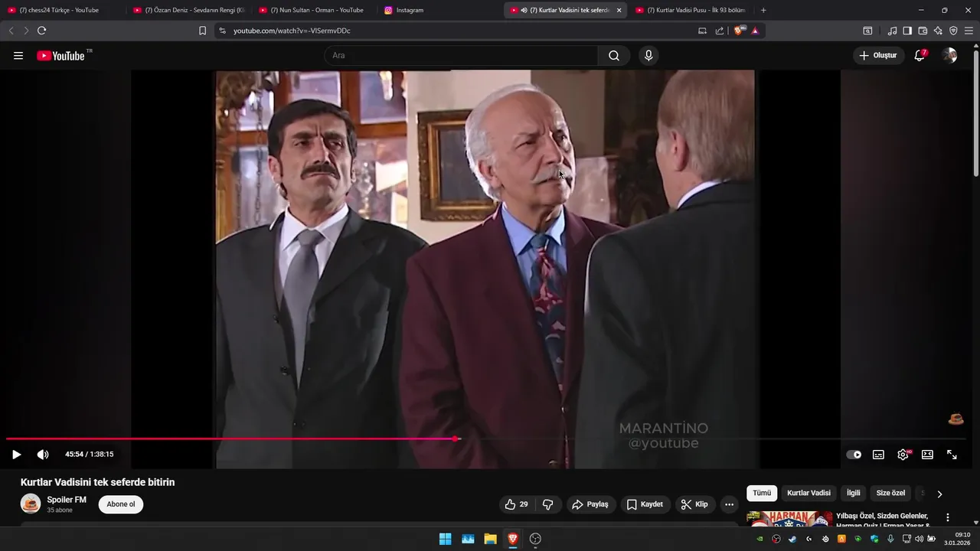The image size is (980, 551).
Task: Open Leo AI sparkle icon
Action: click(938, 31)
